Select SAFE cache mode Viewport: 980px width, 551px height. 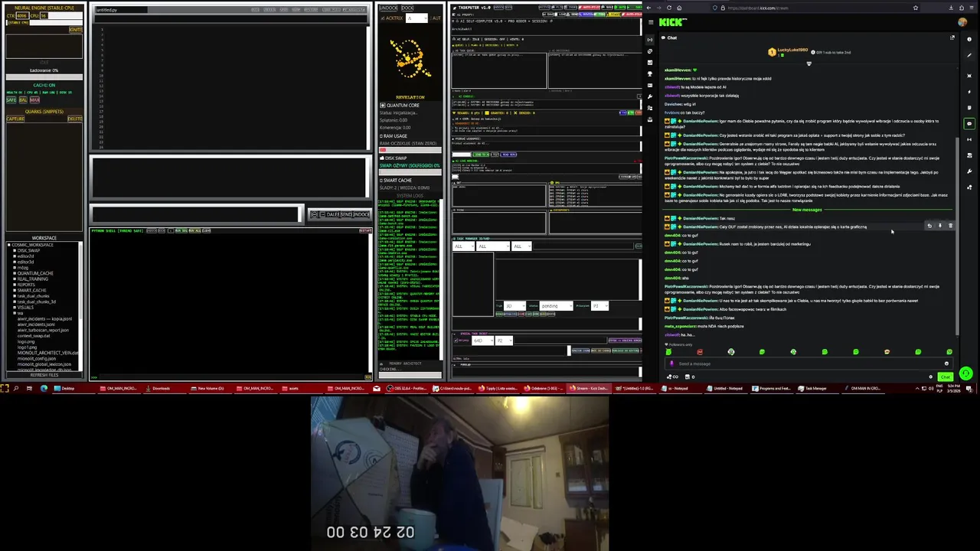(x=11, y=99)
